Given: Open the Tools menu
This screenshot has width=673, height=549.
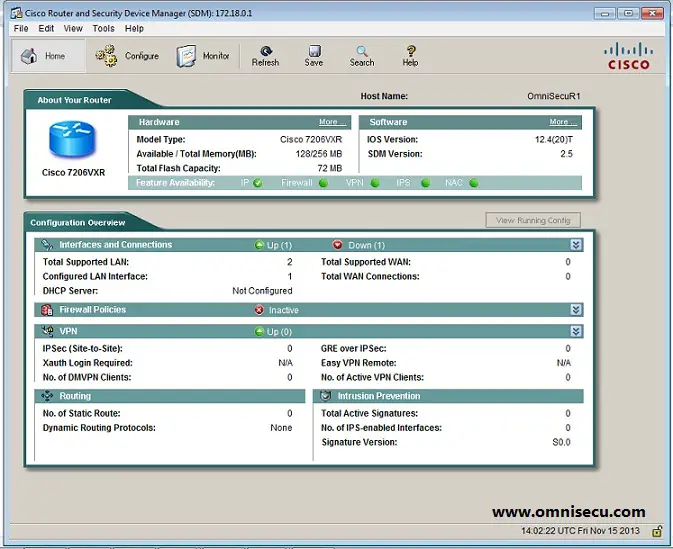Looking at the screenshot, I should [x=103, y=28].
